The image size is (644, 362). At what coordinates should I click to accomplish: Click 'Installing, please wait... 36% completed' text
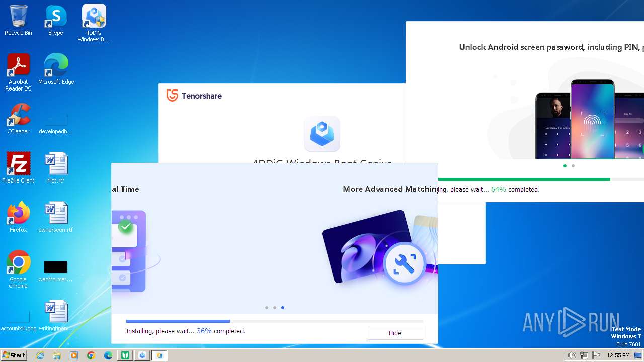pos(186,331)
